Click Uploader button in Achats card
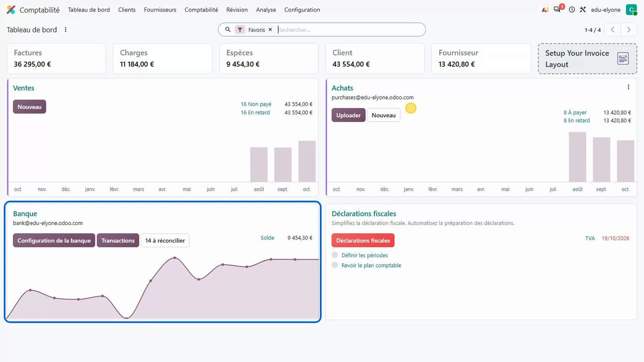This screenshot has height=362, width=644. 348,115
